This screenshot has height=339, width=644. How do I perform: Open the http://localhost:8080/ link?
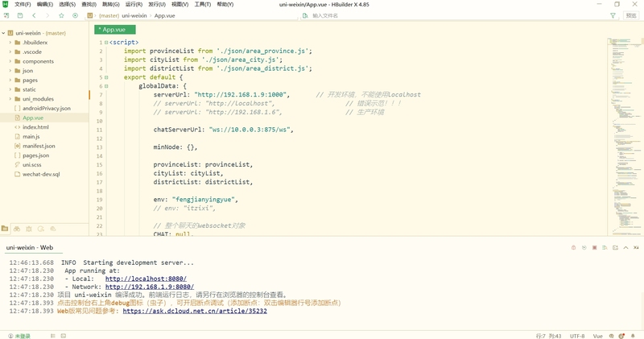(x=146, y=279)
